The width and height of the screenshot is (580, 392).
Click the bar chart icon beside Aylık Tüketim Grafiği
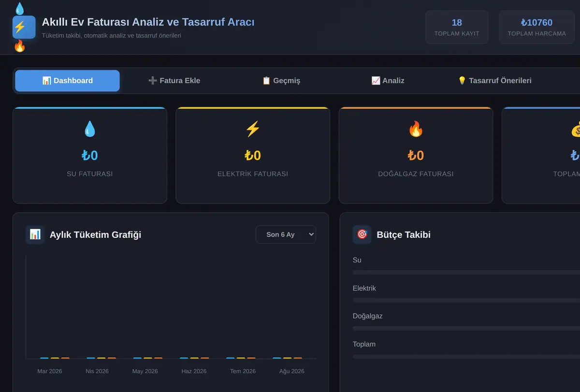[35, 234]
